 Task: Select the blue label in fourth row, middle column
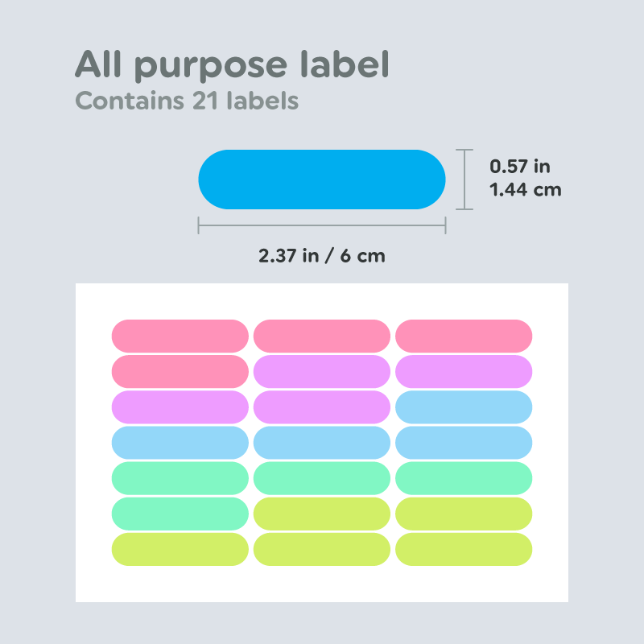[322, 442]
